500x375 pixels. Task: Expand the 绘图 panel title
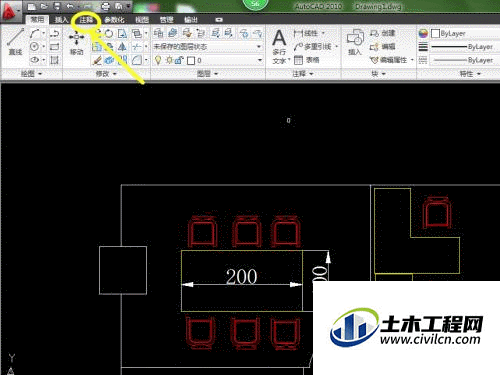[x=31, y=74]
